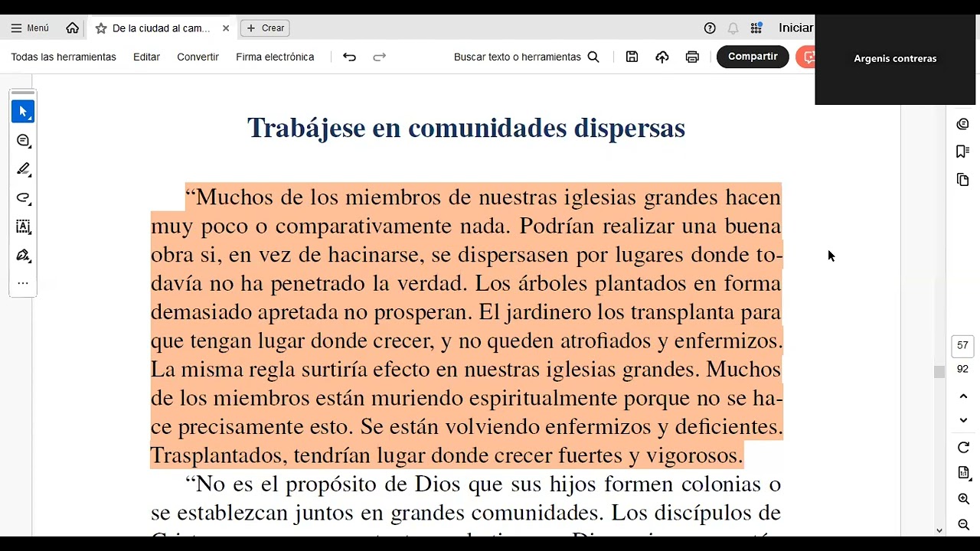Click the scrollbar down arrow

[x=939, y=530]
